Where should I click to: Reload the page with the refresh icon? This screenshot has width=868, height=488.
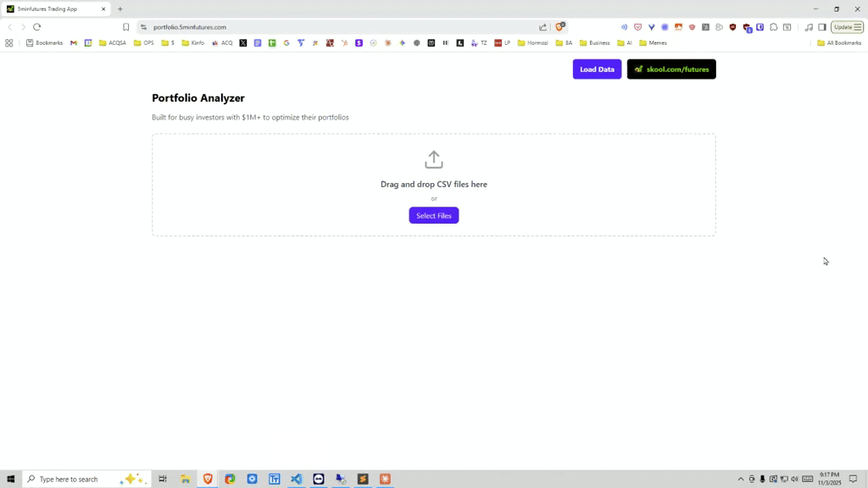pos(37,26)
